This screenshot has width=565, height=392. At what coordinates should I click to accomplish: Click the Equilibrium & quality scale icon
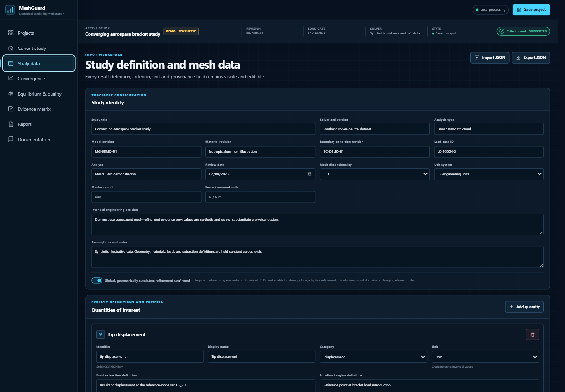(x=11, y=94)
